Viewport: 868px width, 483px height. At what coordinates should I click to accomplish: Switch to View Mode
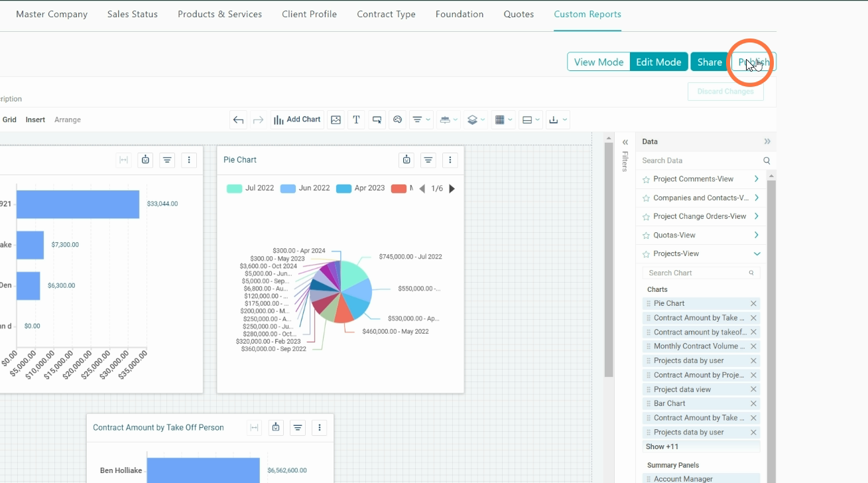599,62
